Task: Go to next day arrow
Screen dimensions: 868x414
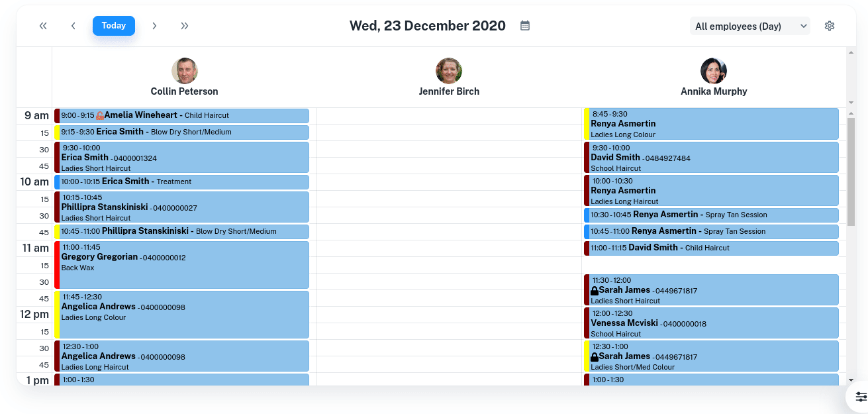Action: [x=154, y=26]
